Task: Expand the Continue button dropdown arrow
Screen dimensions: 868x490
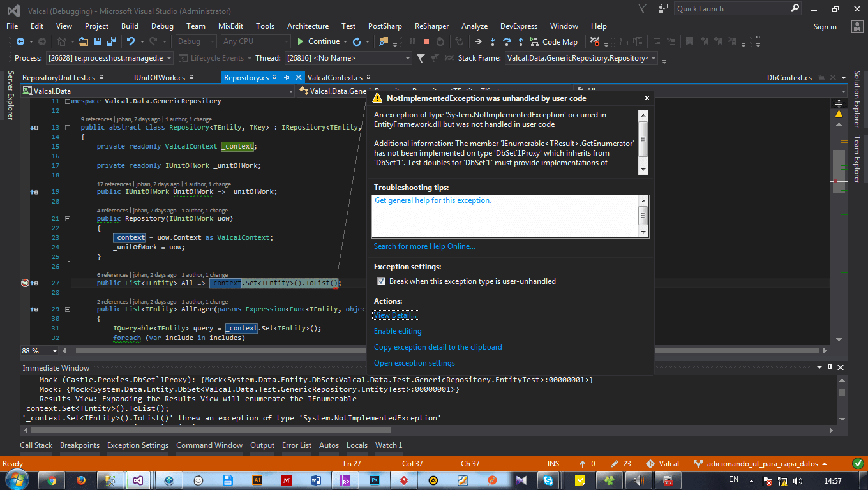Action: pos(345,41)
